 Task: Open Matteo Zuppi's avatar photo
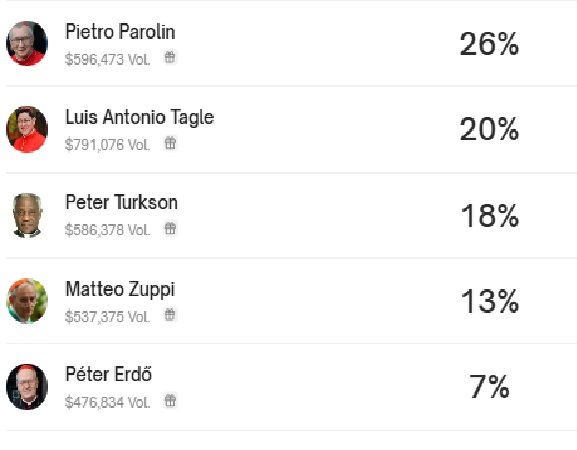pos(27,301)
